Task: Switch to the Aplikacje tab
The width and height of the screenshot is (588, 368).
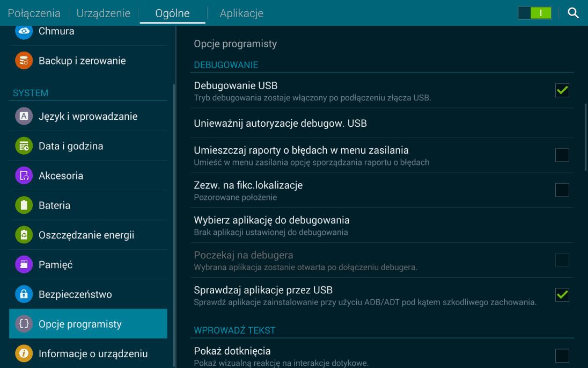Action: point(241,13)
